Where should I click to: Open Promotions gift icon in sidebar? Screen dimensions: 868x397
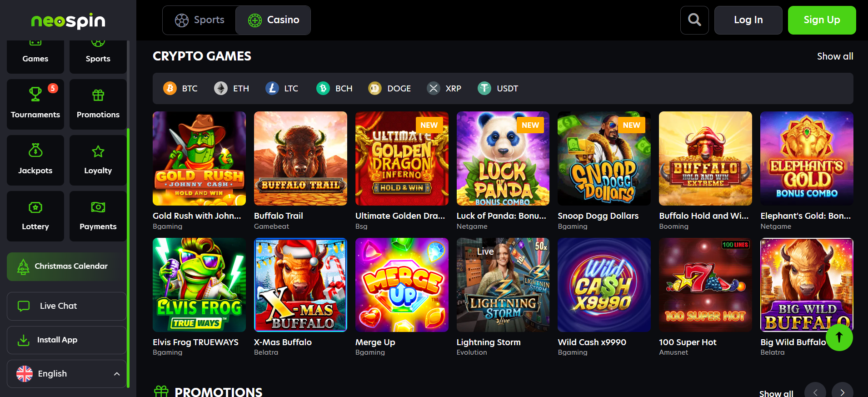[98, 95]
